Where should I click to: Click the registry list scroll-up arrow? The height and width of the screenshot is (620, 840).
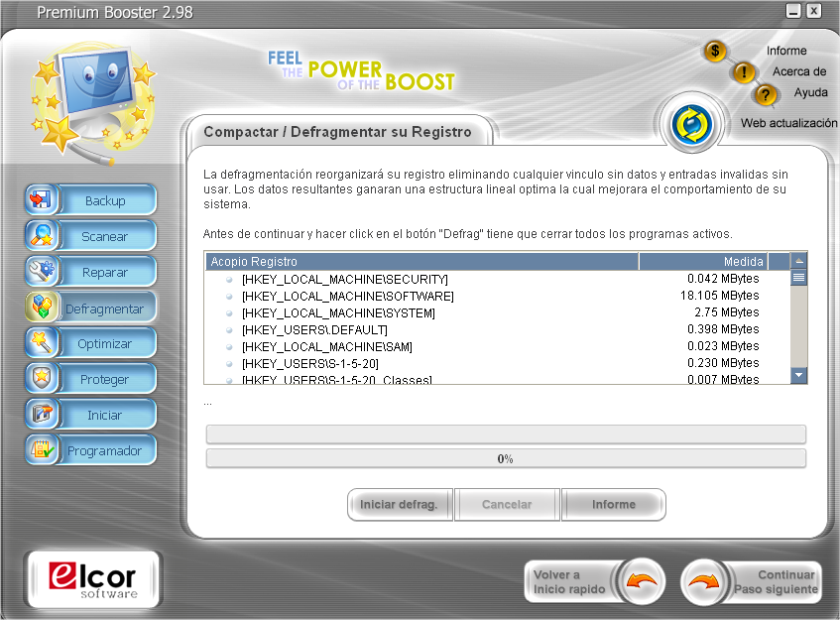click(798, 261)
